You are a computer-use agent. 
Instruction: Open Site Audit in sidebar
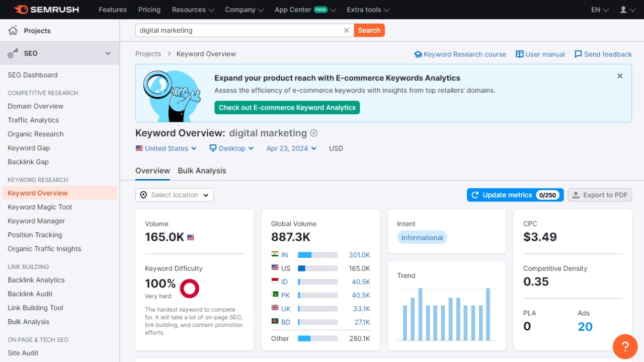click(x=23, y=353)
